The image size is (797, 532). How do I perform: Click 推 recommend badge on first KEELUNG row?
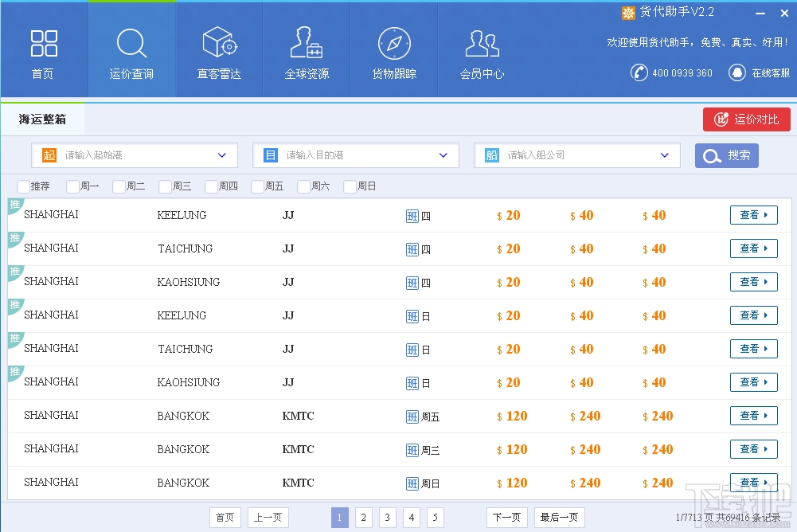point(14,205)
